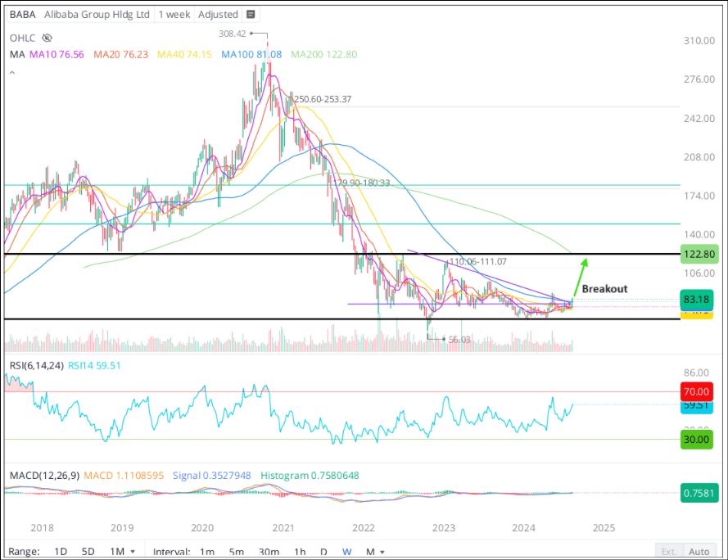Click the BABA ticker symbol

point(21,14)
